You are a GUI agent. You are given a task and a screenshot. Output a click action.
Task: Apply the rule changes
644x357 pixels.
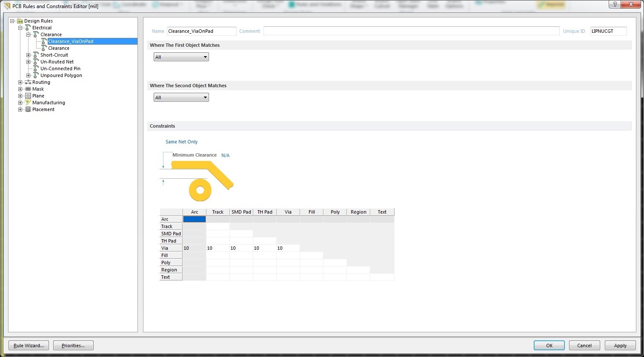(620, 346)
